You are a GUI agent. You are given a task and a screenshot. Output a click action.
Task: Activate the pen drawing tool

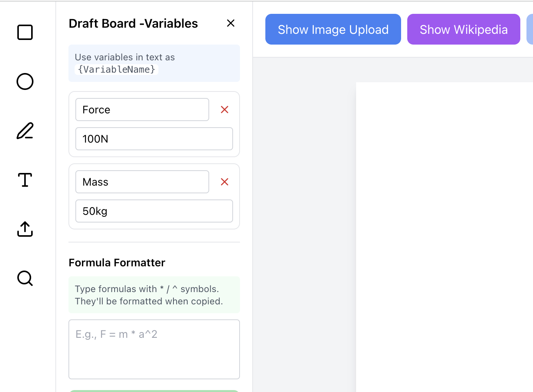pos(25,131)
